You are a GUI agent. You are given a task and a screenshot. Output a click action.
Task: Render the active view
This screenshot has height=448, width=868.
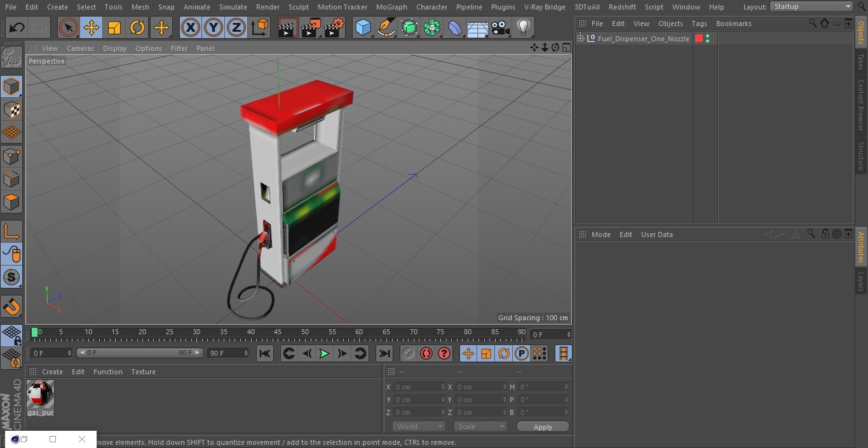pyautogui.click(x=288, y=28)
